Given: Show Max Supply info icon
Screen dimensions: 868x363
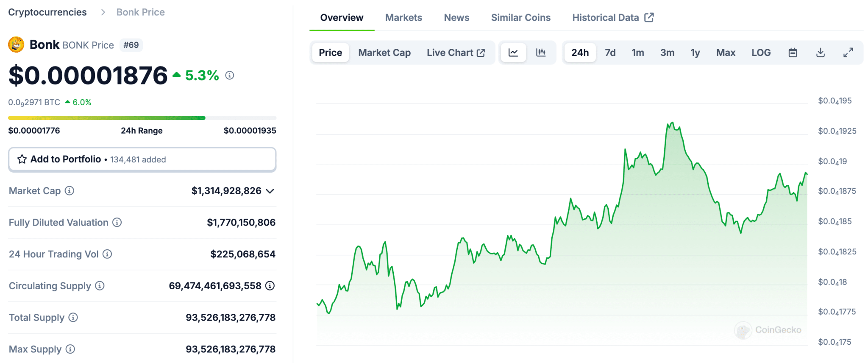Looking at the screenshot, I should [x=70, y=349].
